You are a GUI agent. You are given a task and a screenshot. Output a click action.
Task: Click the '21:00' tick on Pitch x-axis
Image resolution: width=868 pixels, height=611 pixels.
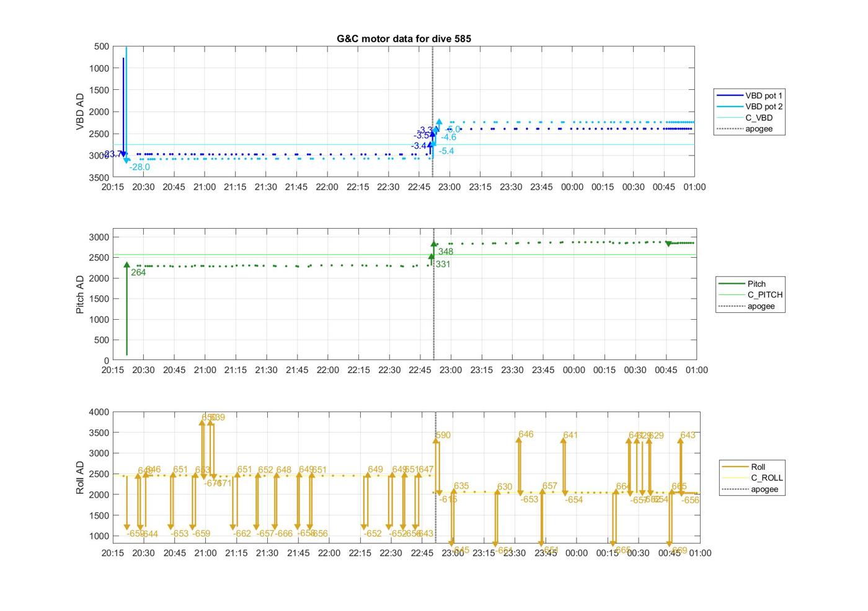205,370
